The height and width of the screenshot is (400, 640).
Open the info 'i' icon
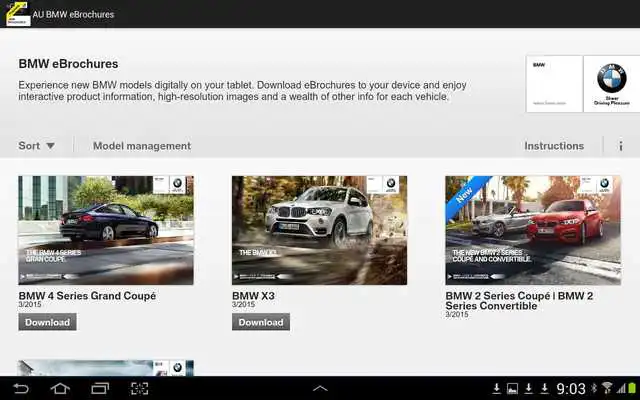pos(620,146)
